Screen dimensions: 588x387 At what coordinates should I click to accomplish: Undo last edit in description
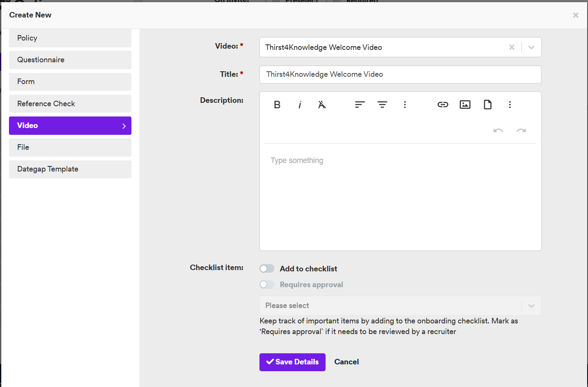point(498,131)
